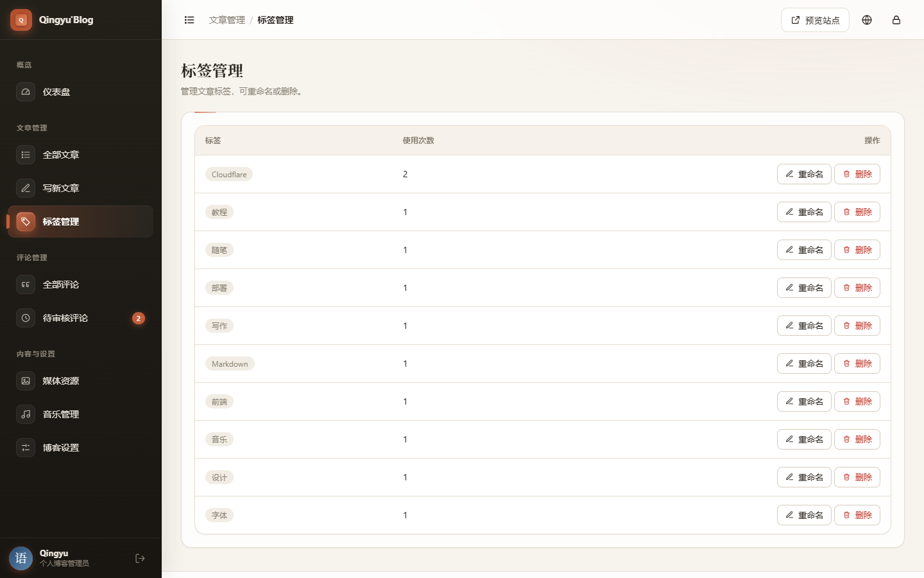Click the logout icon beside Qingyu
This screenshot has height=578, width=924.
(140, 559)
